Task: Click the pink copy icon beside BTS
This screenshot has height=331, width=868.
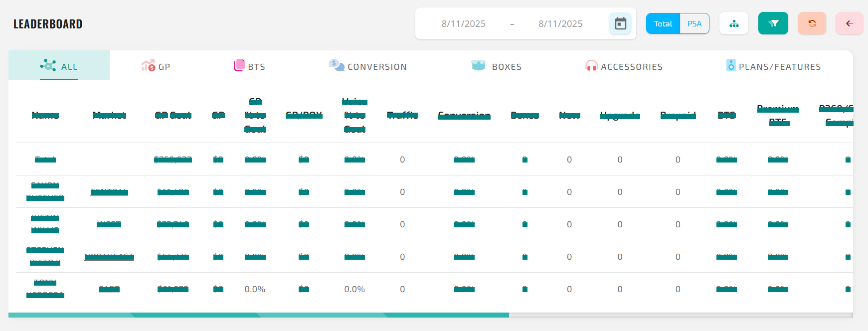Action: point(239,65)
